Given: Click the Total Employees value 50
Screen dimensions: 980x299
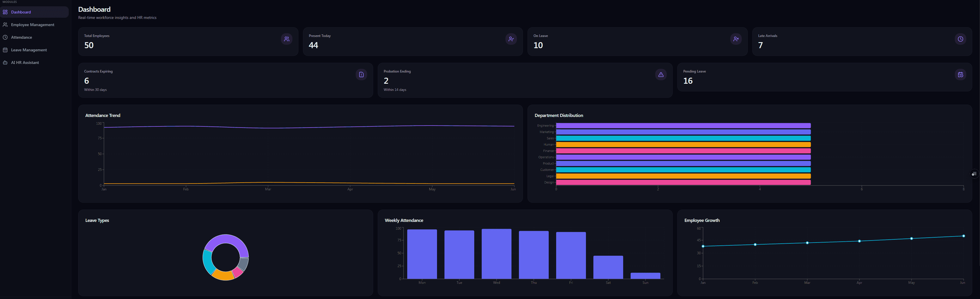Looking at the screenshot, I should 89,45.
